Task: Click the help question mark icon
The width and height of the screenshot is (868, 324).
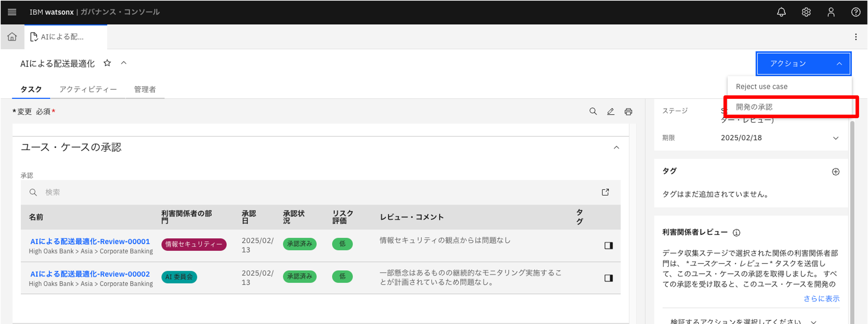Action: click(x=856, y=12)
